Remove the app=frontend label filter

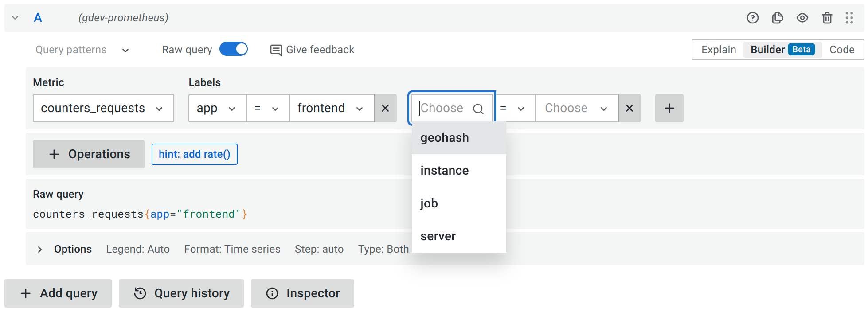point(385,108)
